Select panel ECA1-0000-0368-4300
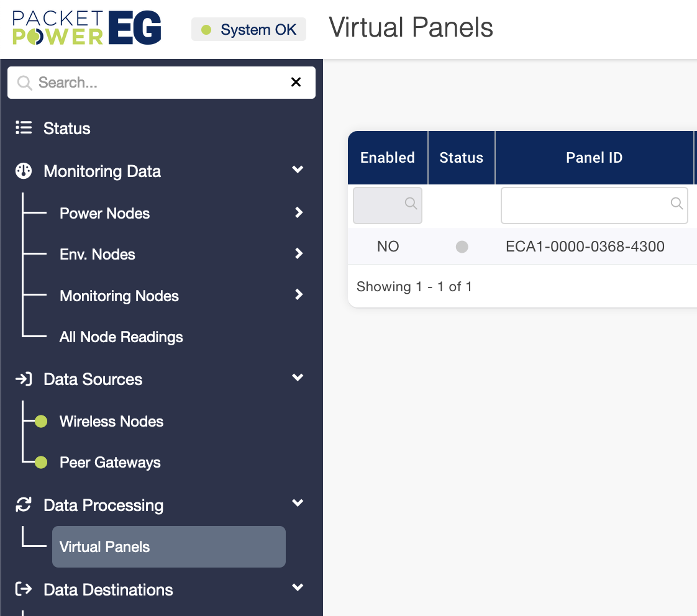 pos(585,247)
